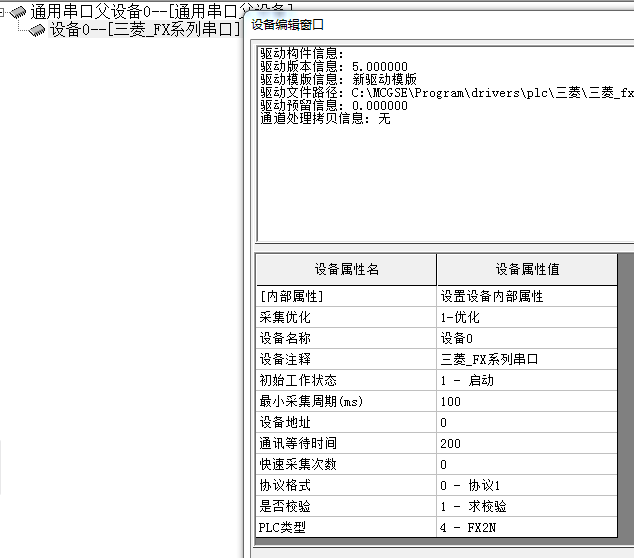The height and width of the screenshot is (558, 634).
Task: Collapse the 通用串口父设备0 tree node
Action: (4, 12)
